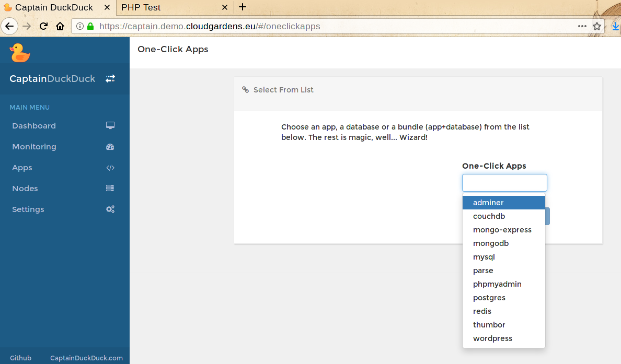Go forward with browser forward arrow
This screenshot has width=621, height=364.
[27, 26]
